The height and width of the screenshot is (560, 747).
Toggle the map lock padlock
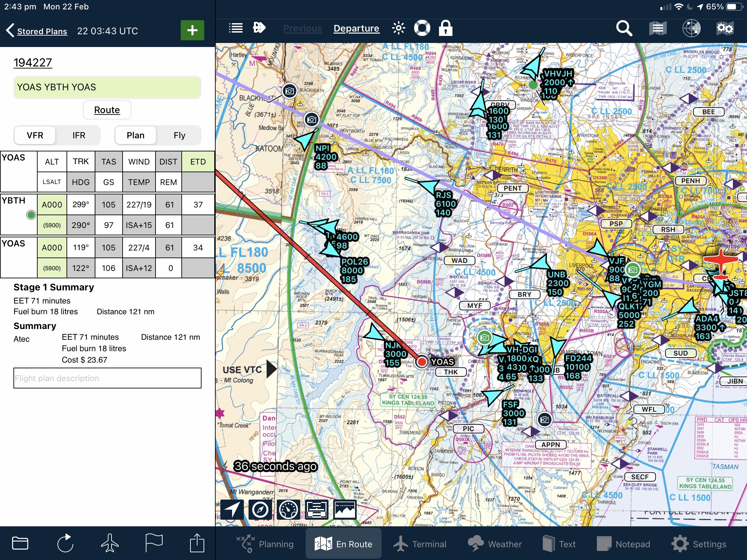pos(445,28)
